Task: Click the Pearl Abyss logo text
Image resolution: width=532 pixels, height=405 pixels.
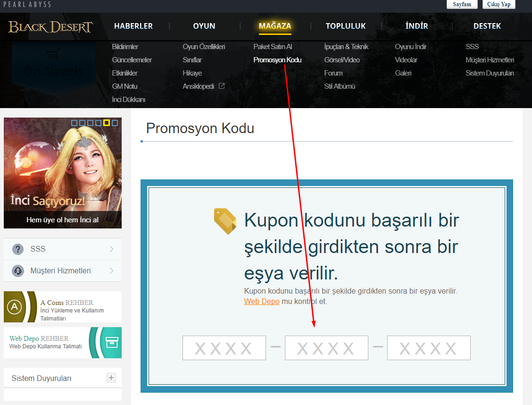Action: coord(27,4)
